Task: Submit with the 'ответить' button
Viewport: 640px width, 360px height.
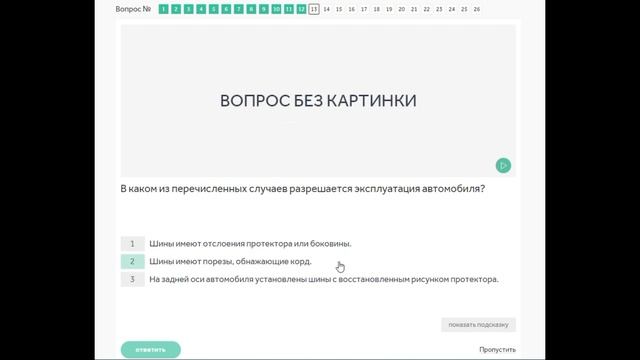Action: 151,350
